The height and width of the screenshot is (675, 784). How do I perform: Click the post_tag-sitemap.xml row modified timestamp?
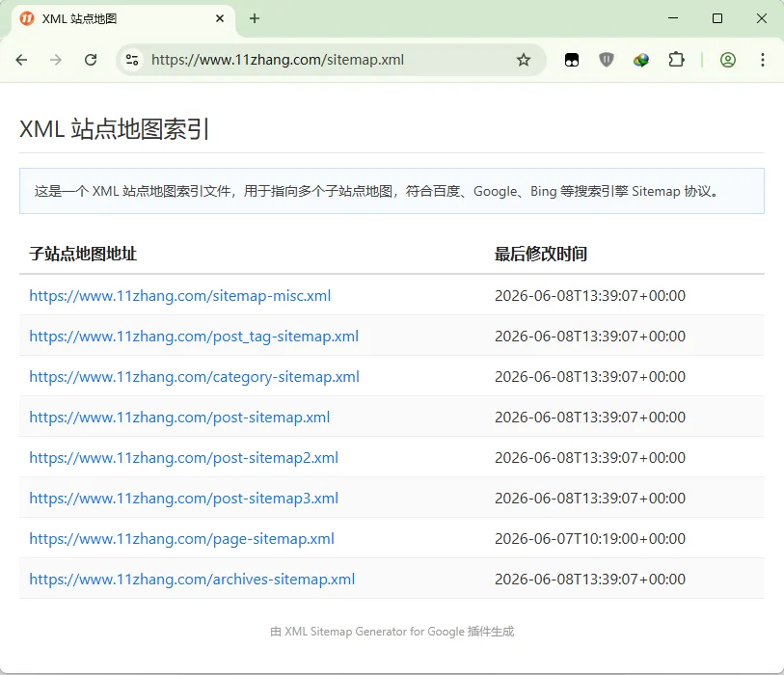pos(590,336)
